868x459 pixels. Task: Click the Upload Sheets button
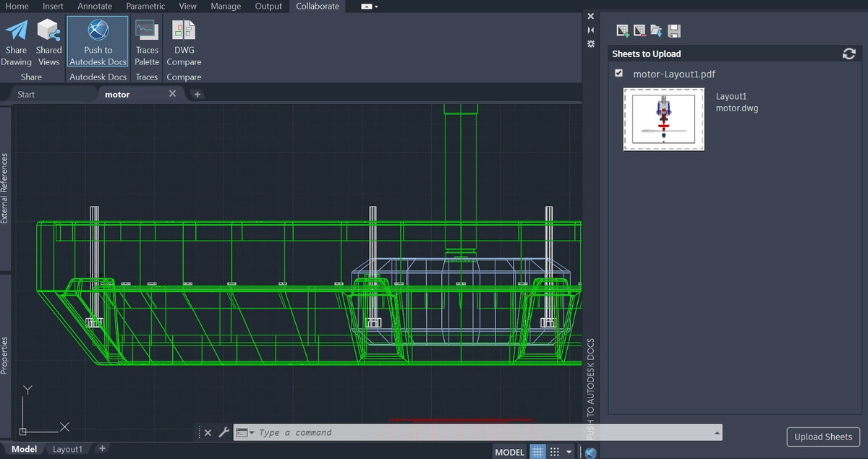tap(823, 437)
